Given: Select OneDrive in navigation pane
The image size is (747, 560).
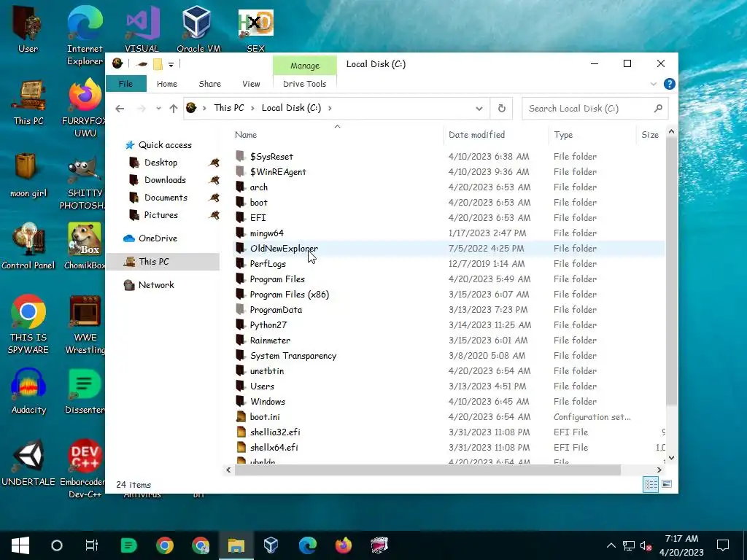Looking at the screenshot, I should pos(158,238).
